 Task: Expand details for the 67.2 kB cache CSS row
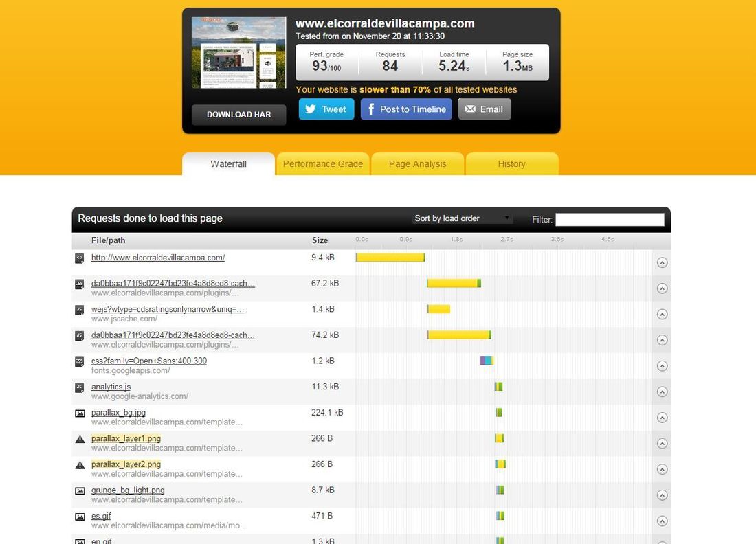[662, 288]
